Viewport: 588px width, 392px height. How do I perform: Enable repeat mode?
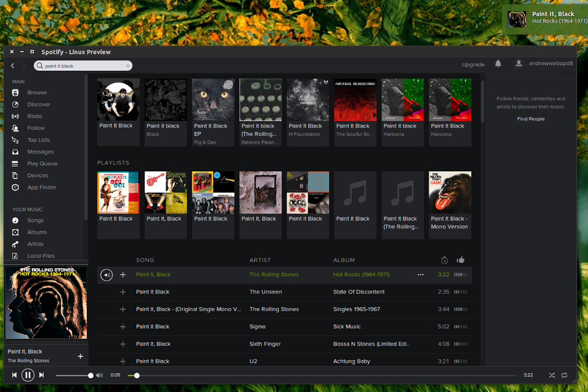click(x=564, y=375)
